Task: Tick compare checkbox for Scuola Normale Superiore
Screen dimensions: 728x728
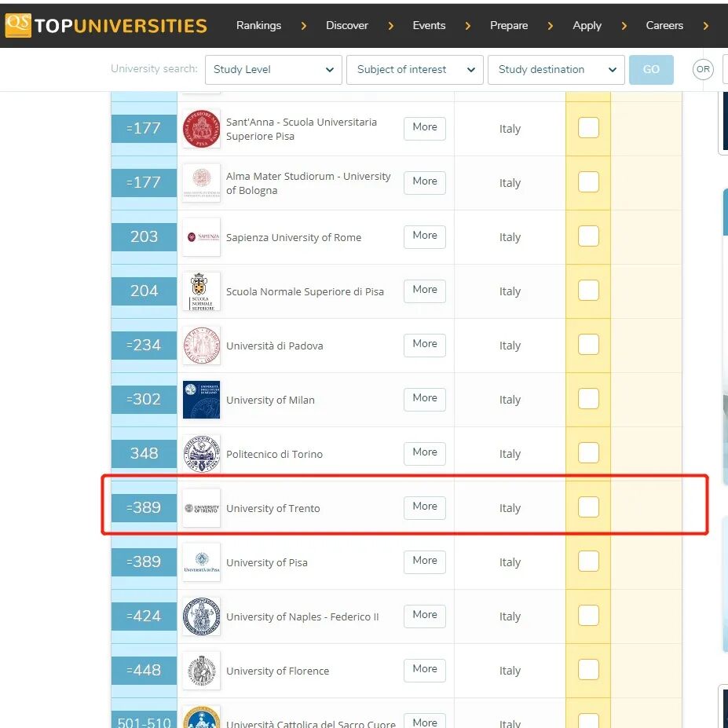Action: (x=588, y=290)
